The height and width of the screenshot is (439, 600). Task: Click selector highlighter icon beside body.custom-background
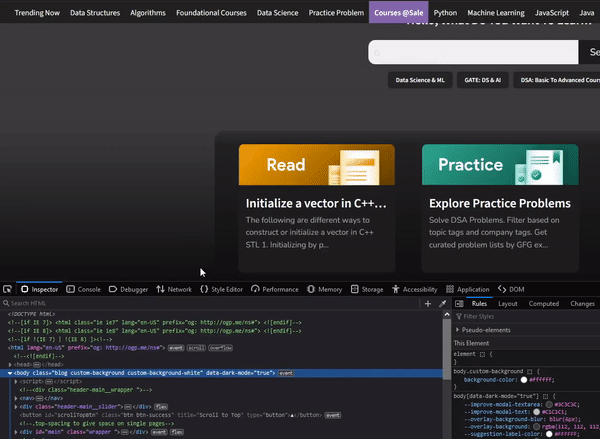pyautogui.click(x=530, y=371)
